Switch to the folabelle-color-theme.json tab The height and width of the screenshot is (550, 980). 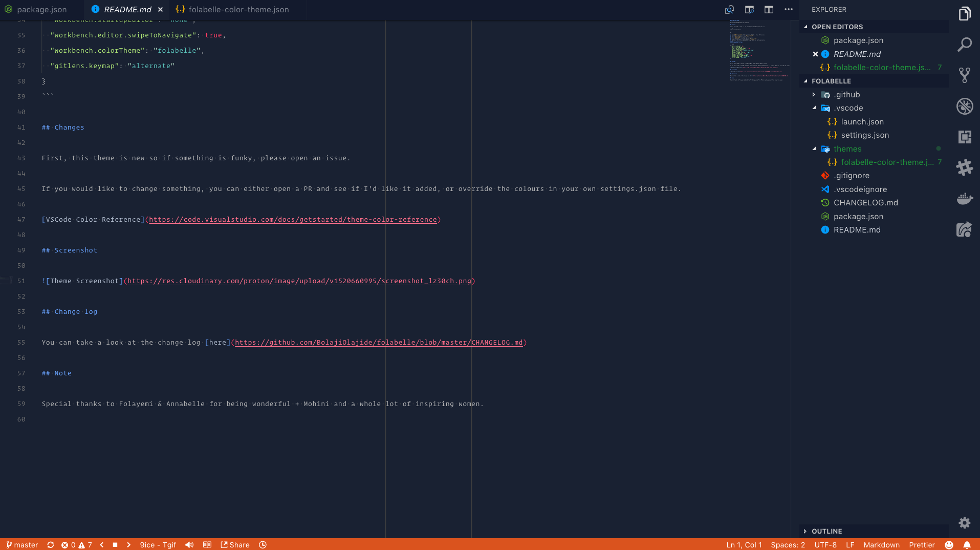coord(239,10)
